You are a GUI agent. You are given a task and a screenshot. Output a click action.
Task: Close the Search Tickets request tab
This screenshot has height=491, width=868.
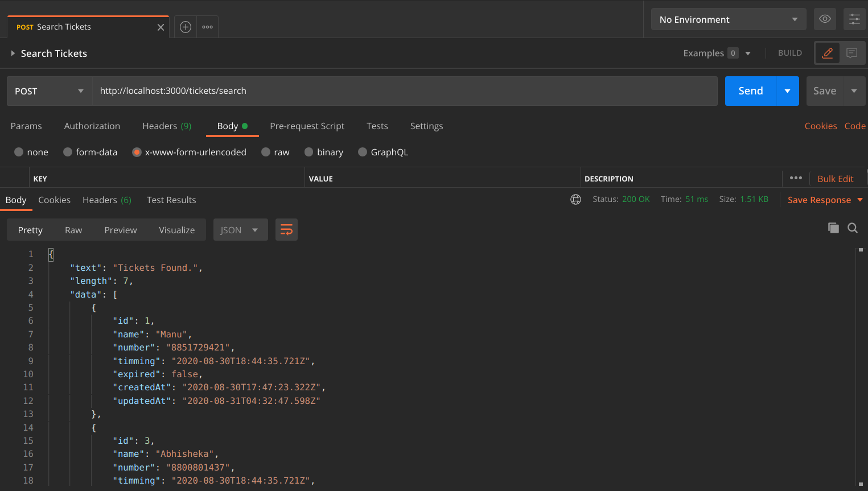point(161,27)
